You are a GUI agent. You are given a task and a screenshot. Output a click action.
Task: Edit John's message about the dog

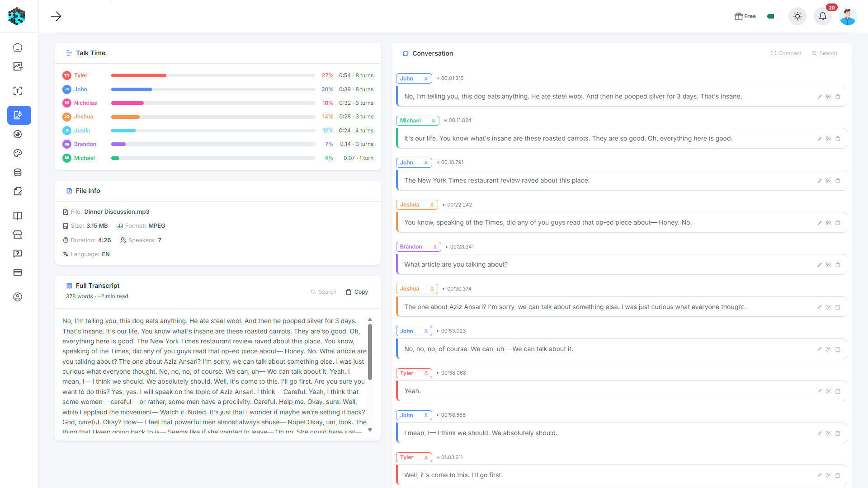click(x=819, y=97)
